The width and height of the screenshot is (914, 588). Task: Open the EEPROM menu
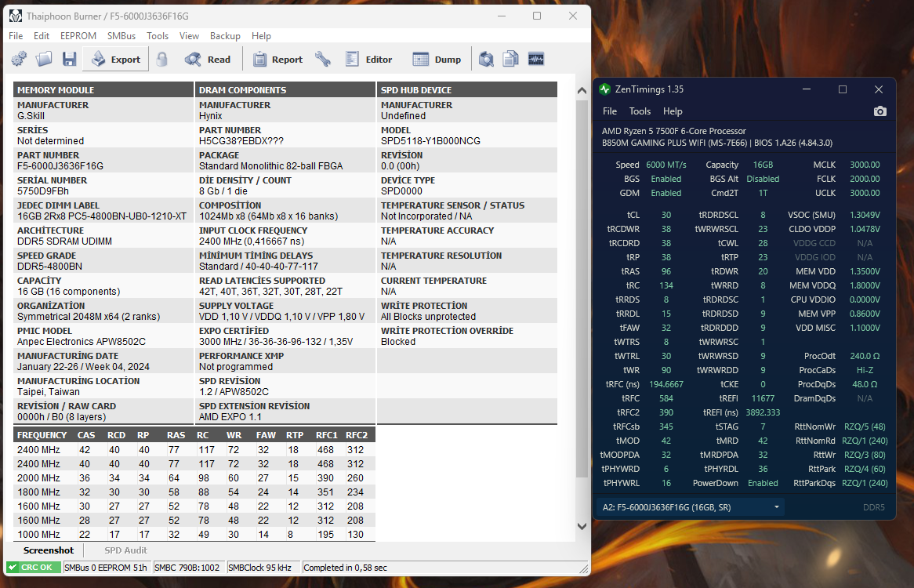pos(78,35)
